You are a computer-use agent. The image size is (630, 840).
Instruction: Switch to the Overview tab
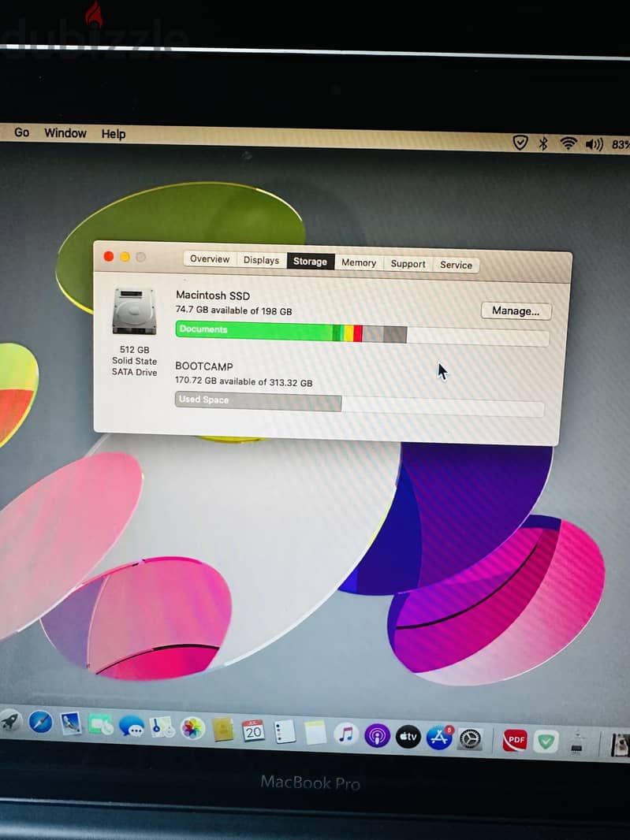pyautogui.click(x=210, y=259)
